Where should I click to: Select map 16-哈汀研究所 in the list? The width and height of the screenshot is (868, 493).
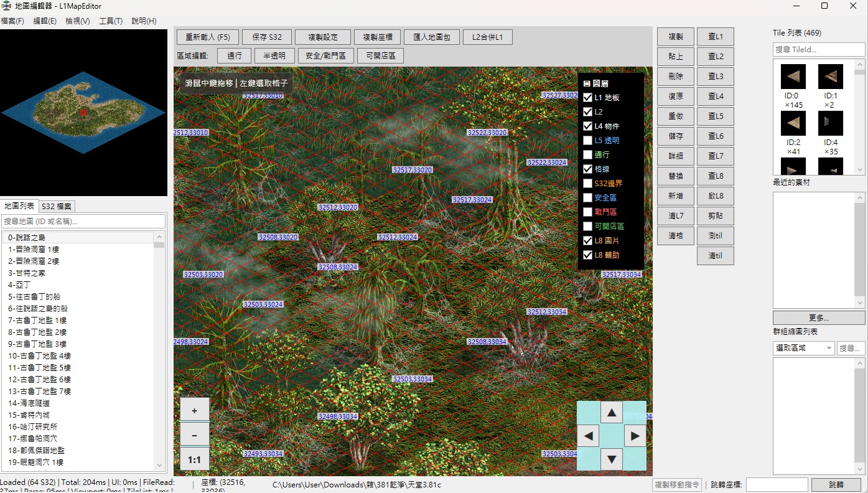click(78, 426)
